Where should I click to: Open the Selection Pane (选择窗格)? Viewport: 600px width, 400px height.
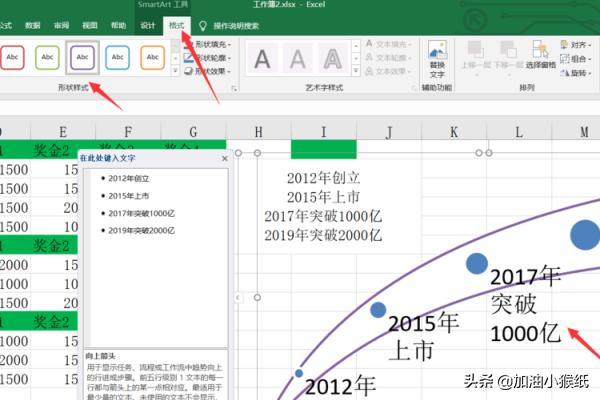coord(541,56)
